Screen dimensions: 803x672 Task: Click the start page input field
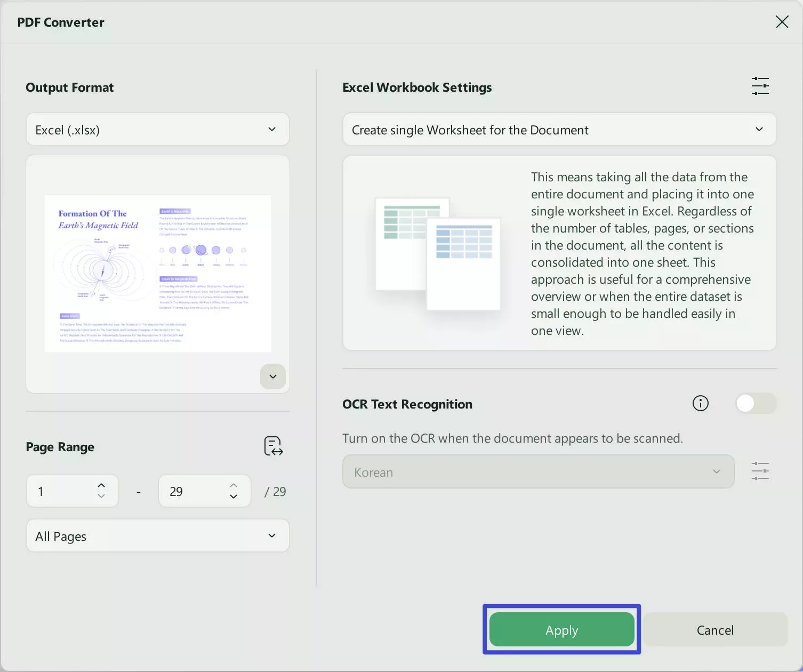click(x=61, y=491)
